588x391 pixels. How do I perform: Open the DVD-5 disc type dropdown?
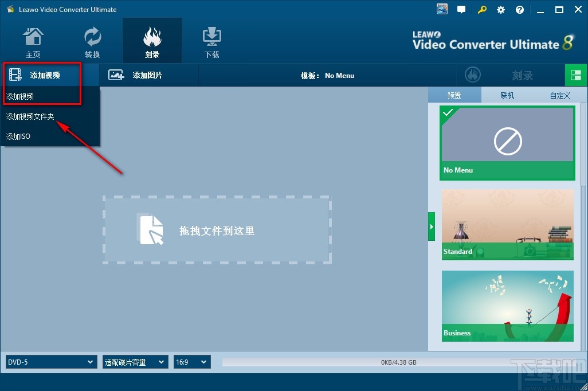50,362
